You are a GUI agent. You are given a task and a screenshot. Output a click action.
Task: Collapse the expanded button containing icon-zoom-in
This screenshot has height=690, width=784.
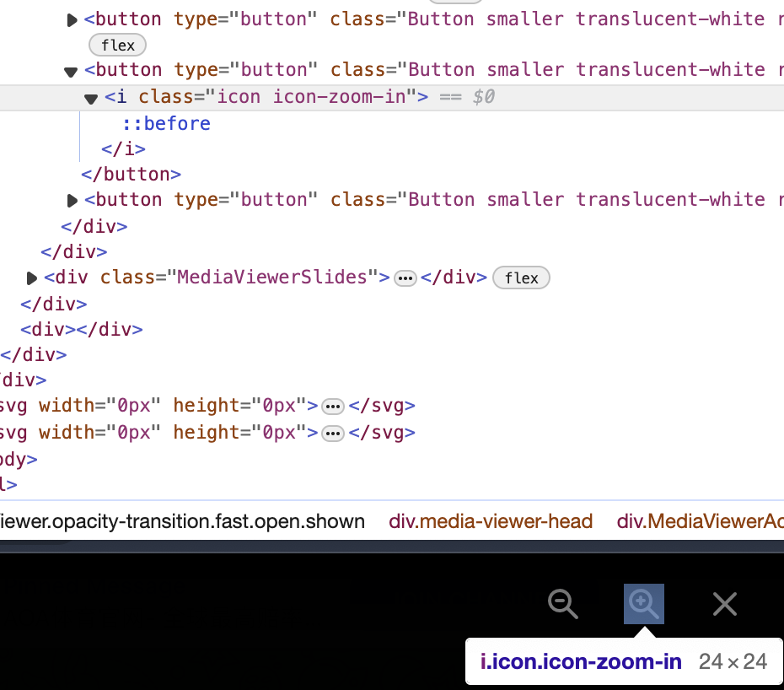tap(72, 71)
